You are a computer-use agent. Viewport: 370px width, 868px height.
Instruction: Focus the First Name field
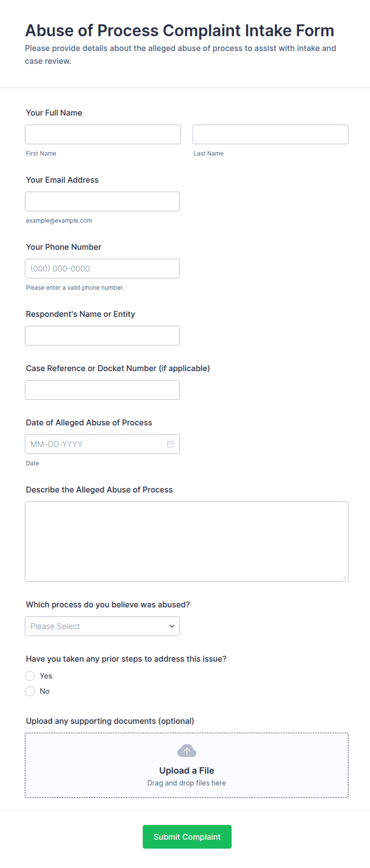click(103, 134)
